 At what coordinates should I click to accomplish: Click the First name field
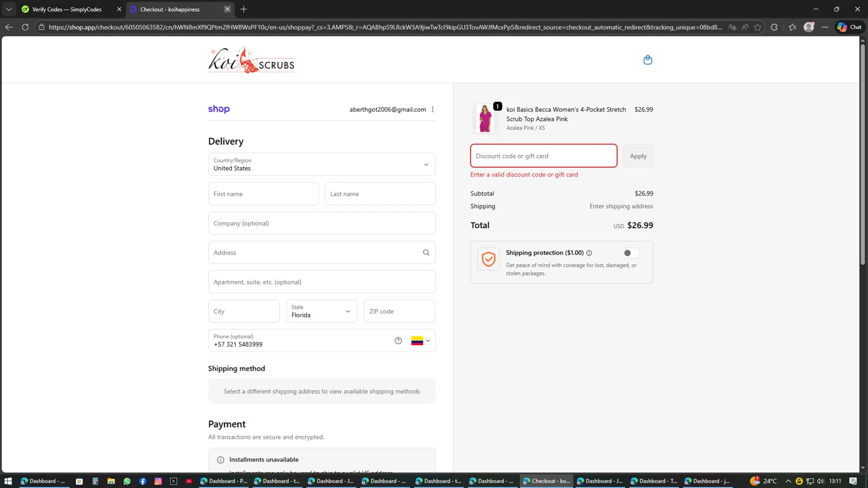coord(263,194)
